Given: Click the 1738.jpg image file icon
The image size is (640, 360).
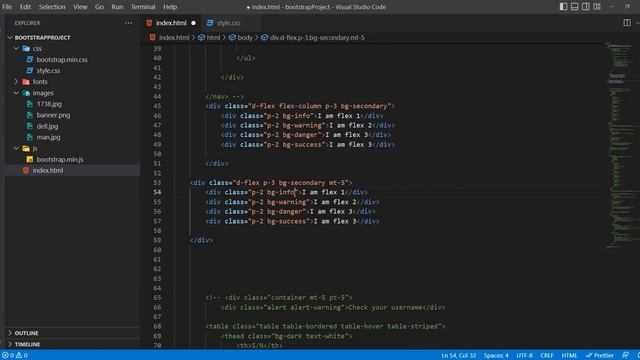Looking at the screenshot, I should tap(30, 104).
